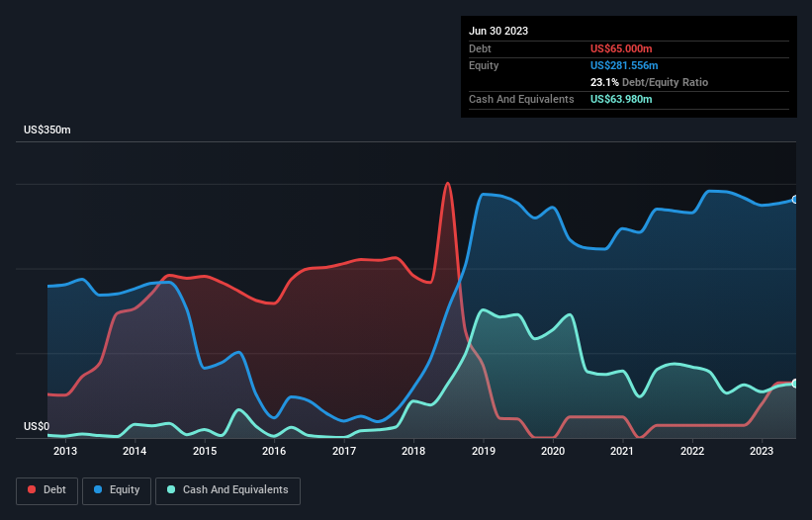Toggle Cash And Equivalents legend button
Screen dimensions: 812x520
(227, 490)
